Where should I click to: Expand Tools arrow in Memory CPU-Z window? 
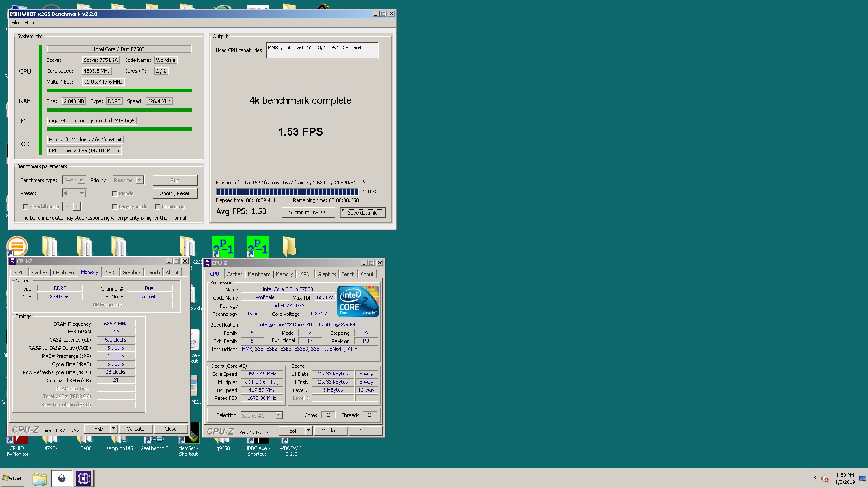tap(114, 429)
